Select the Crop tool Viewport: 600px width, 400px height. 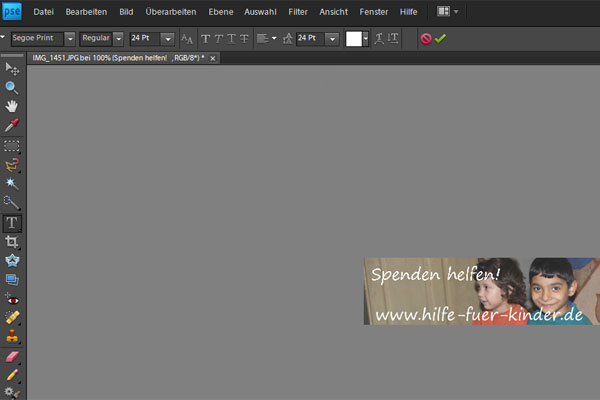[x=12, y=241]
